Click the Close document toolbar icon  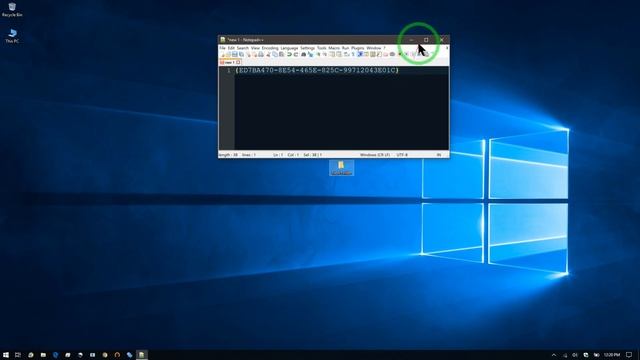tap(248, 54)
